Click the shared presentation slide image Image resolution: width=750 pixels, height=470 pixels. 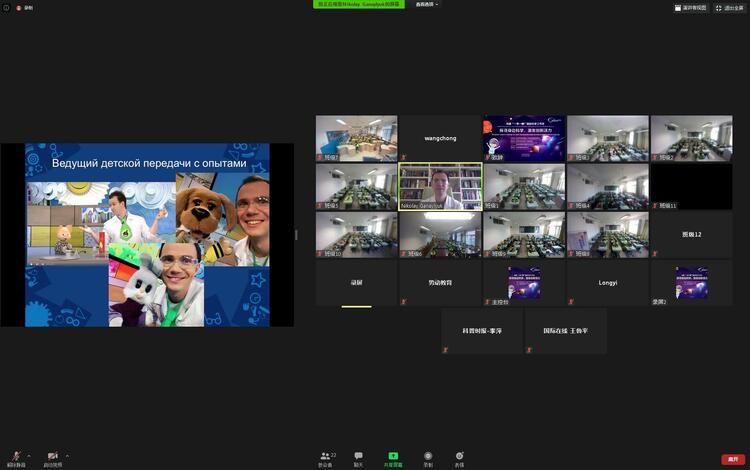point(147,235)
